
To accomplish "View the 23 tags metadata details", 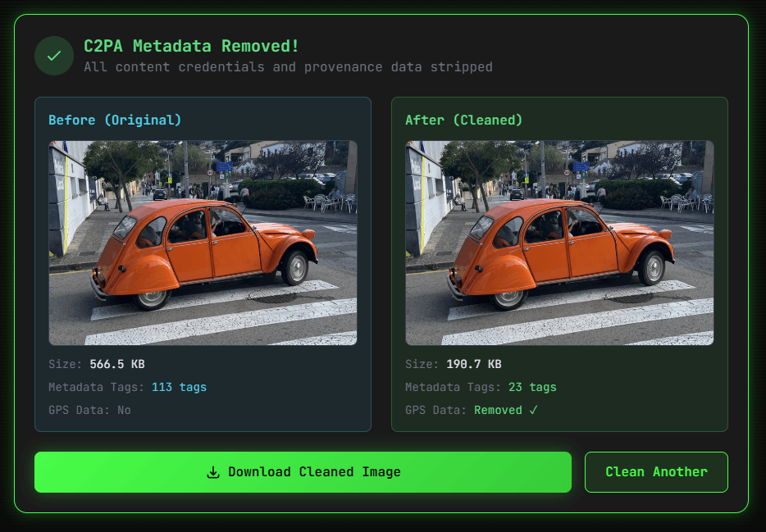I will point(533,387).
